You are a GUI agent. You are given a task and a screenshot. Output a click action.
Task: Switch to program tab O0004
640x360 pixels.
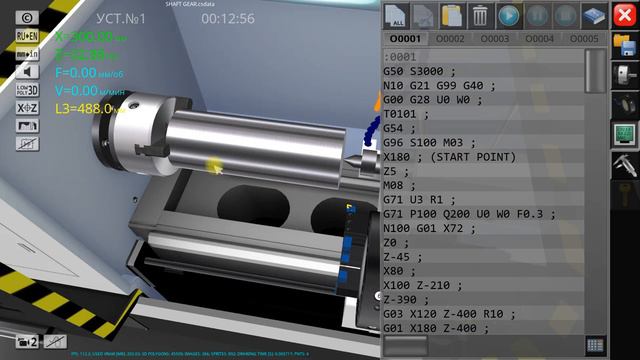click(x=540, y=39)
